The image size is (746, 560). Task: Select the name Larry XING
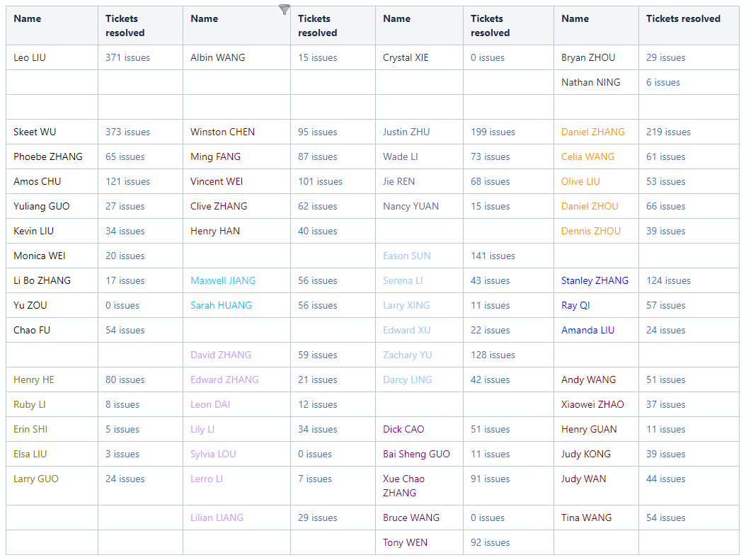pyautogui.click(x=406, y=305)
